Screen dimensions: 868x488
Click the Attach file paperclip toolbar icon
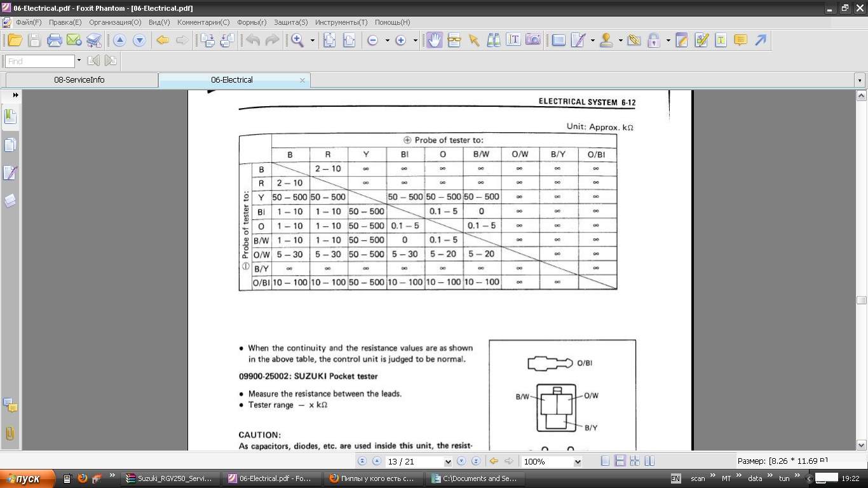[x=634, y=41]
